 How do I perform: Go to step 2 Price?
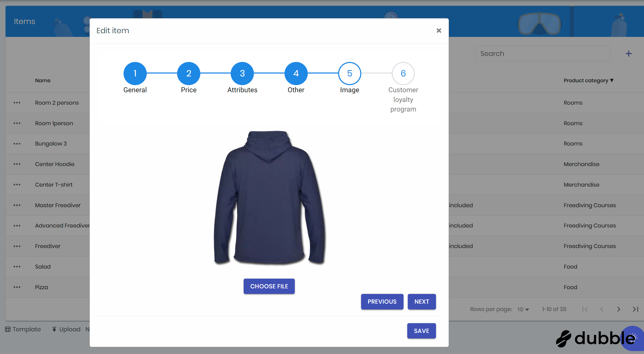pyautogui.click(x=189, y=74)
